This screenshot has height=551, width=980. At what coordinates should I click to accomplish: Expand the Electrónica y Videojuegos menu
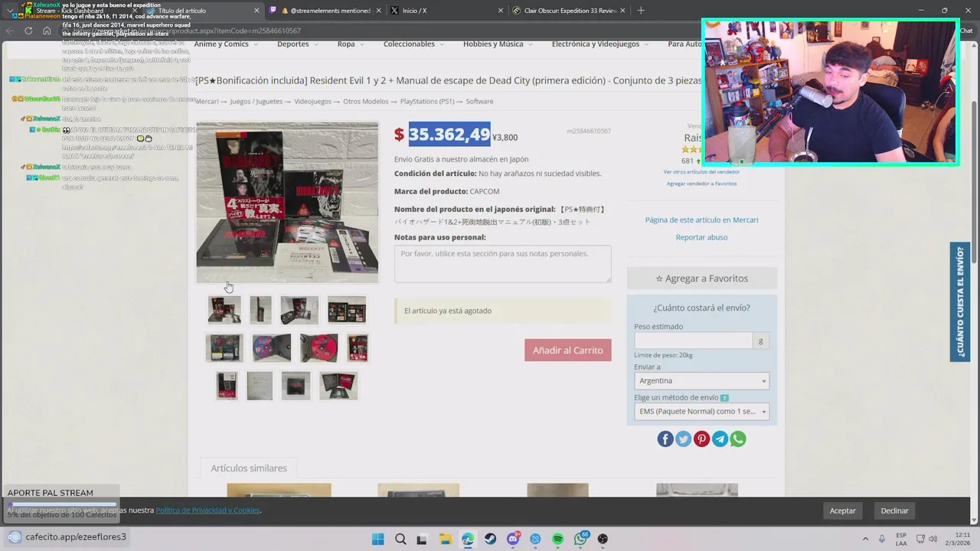[x=599, y=44]
